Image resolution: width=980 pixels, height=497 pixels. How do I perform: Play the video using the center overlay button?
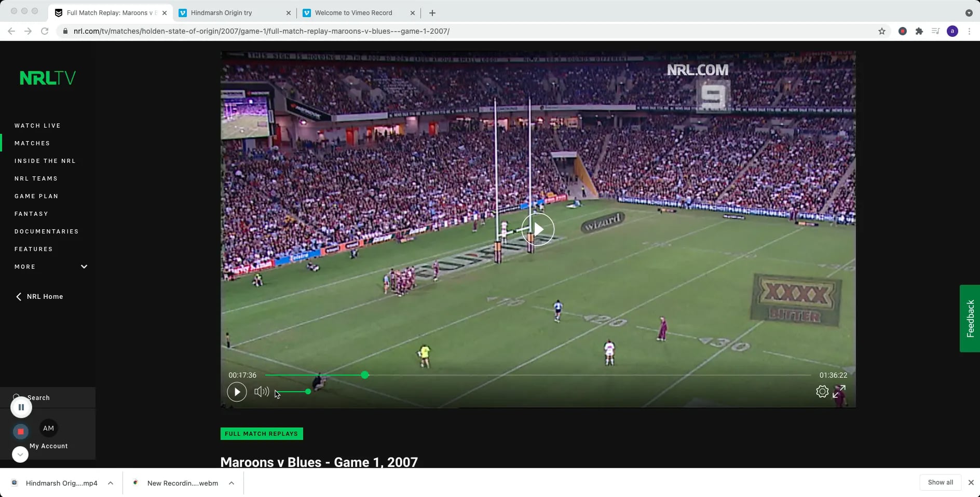click(x=538, y=229)
